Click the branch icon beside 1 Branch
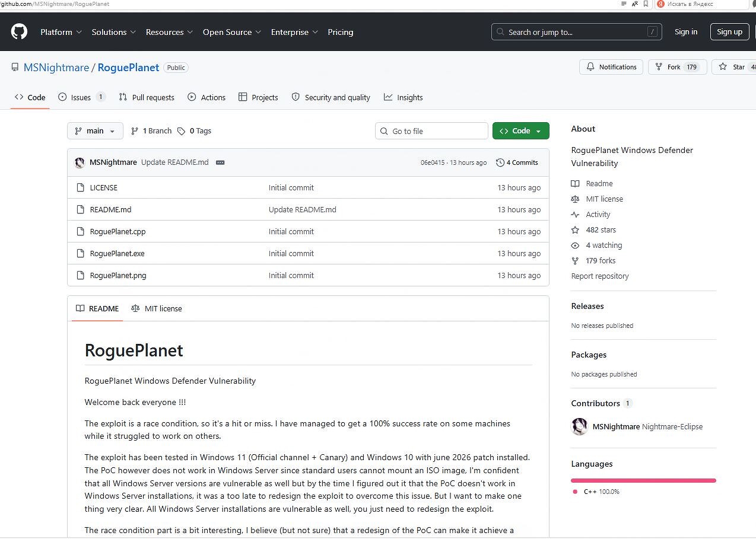 tap(135, 131)
